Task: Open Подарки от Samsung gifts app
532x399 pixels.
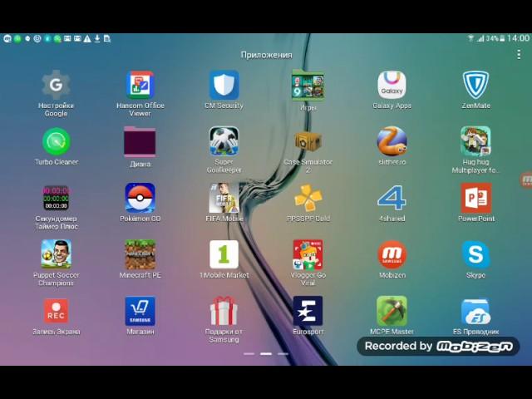Action: [224, 310]
